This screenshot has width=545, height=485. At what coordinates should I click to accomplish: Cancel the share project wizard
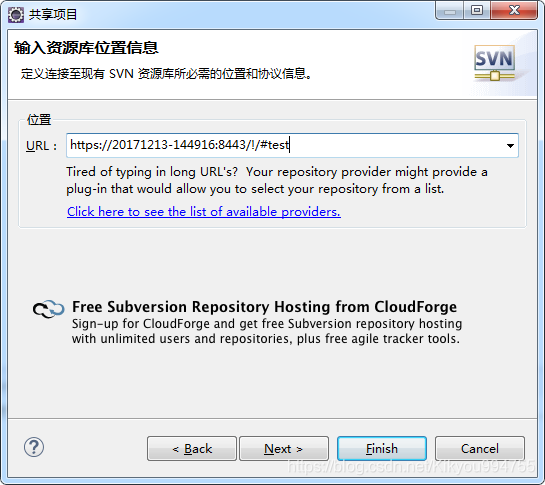[x=480, y=448]
